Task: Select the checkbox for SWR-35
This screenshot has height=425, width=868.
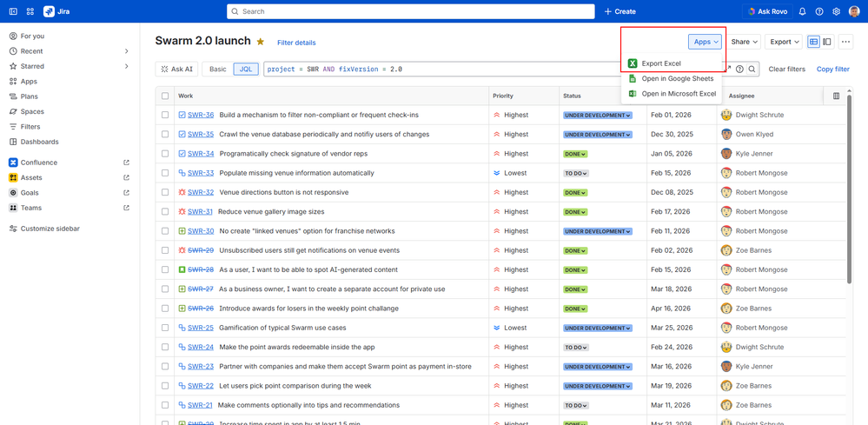Action: 165,135
